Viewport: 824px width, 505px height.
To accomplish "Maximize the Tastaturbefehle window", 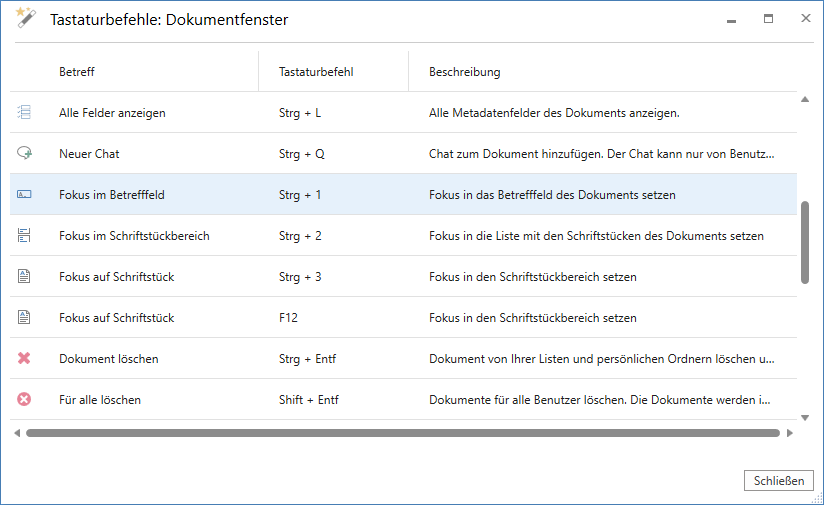I will point(768,18).
